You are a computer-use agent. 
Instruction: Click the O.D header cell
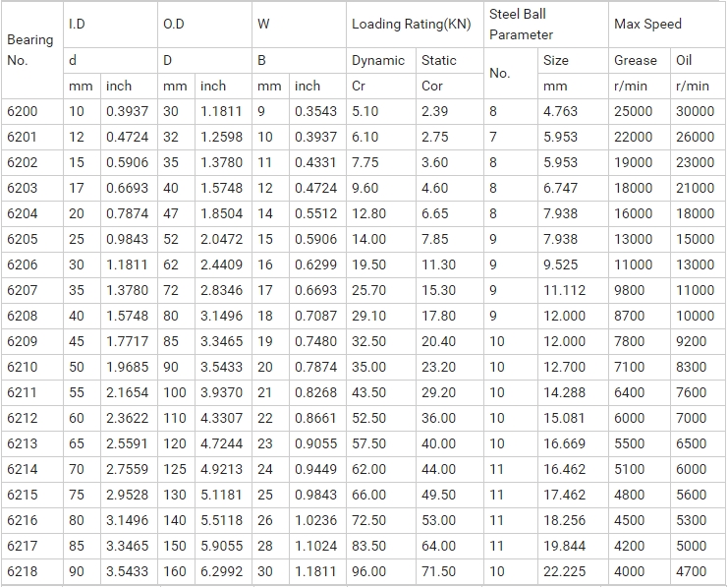point(204,25)
